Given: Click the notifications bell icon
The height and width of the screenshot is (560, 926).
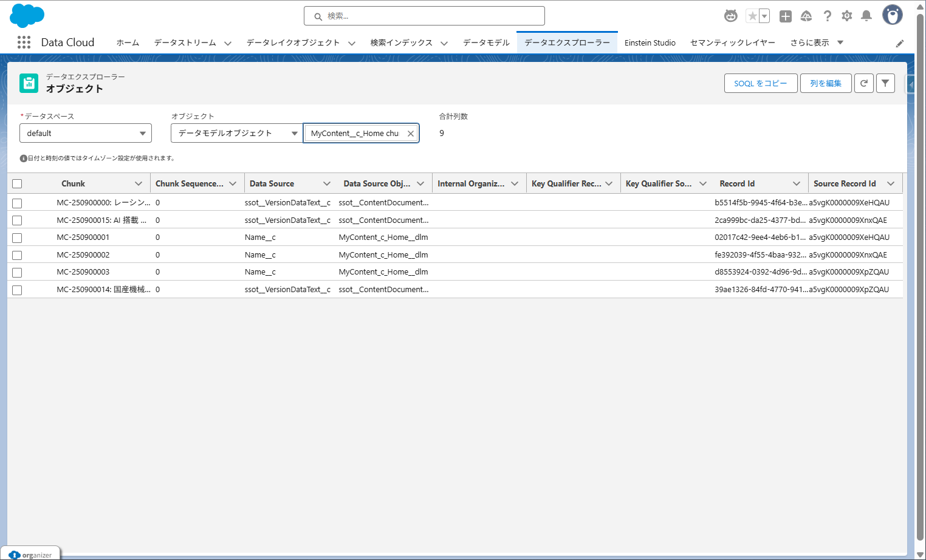Looking at the screenshot, I should point(866,16).
